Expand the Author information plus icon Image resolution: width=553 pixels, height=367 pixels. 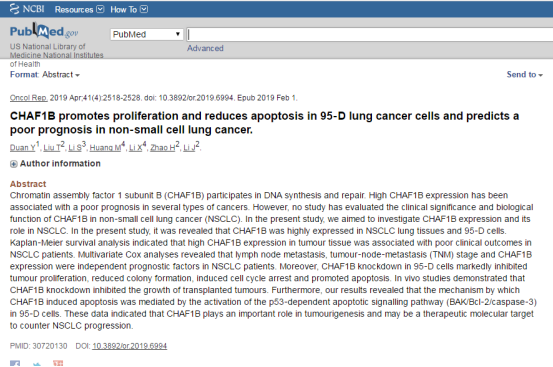pyautogui.click(x=13, y=164)
